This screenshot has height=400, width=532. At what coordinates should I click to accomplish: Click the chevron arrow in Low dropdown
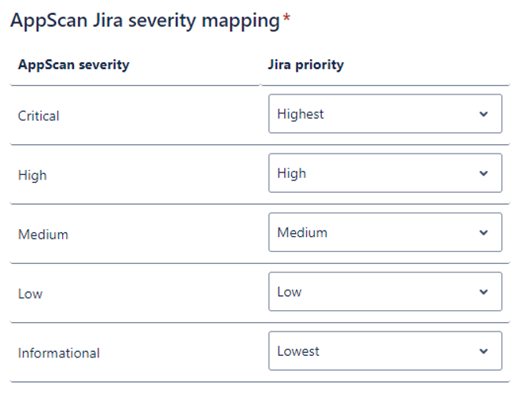tap(483, 292)
